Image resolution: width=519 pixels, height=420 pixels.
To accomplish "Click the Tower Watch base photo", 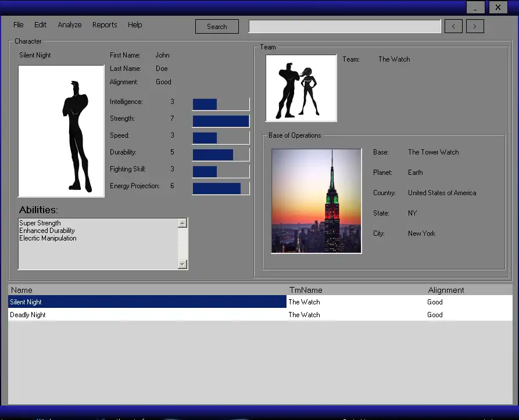I will point(316,201).
